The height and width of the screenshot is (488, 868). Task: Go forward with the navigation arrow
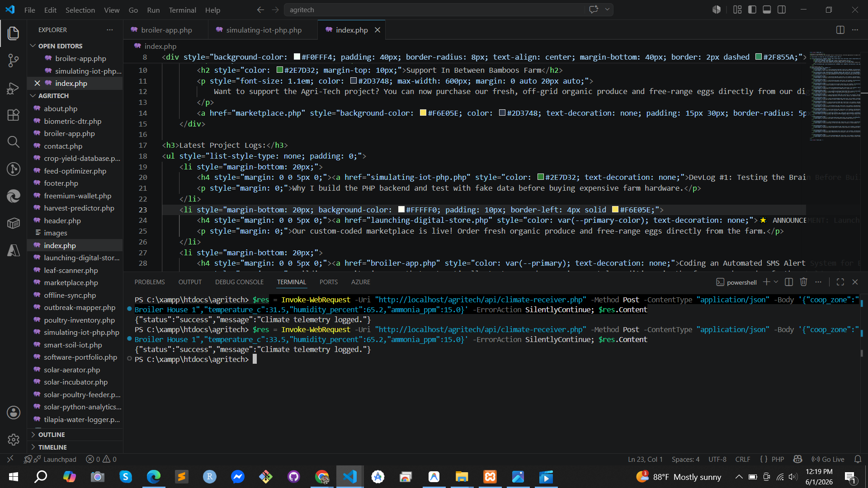pyautogui.click(x=275, y=9)
